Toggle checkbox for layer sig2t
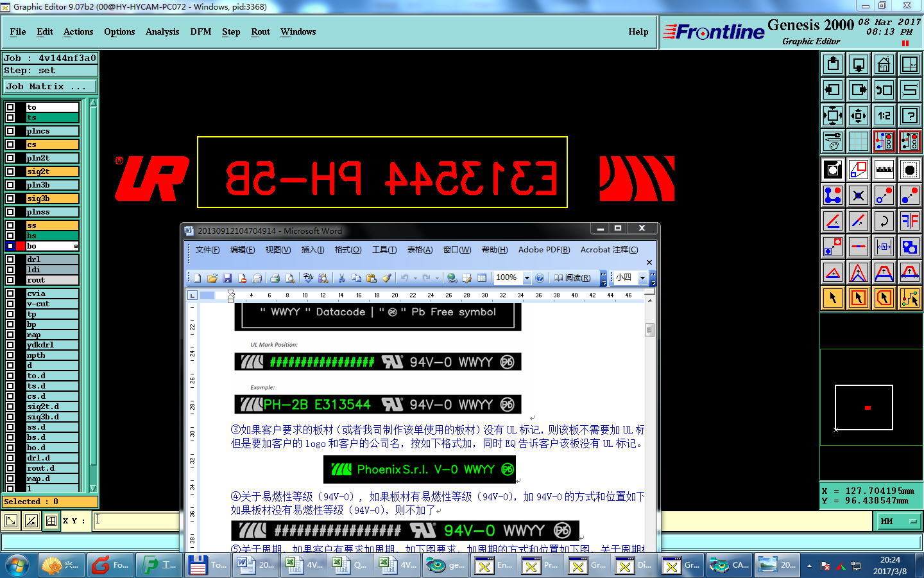 [x=10, y=171]
